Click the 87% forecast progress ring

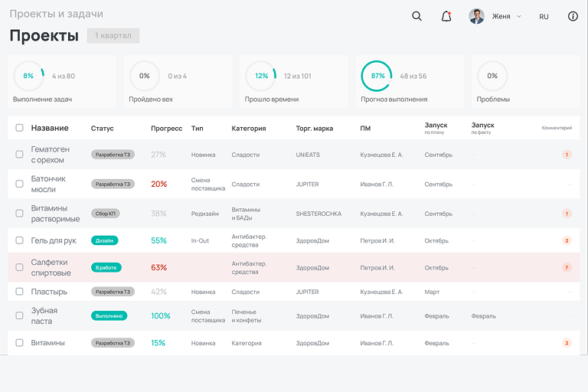click(x=377, y=76)
